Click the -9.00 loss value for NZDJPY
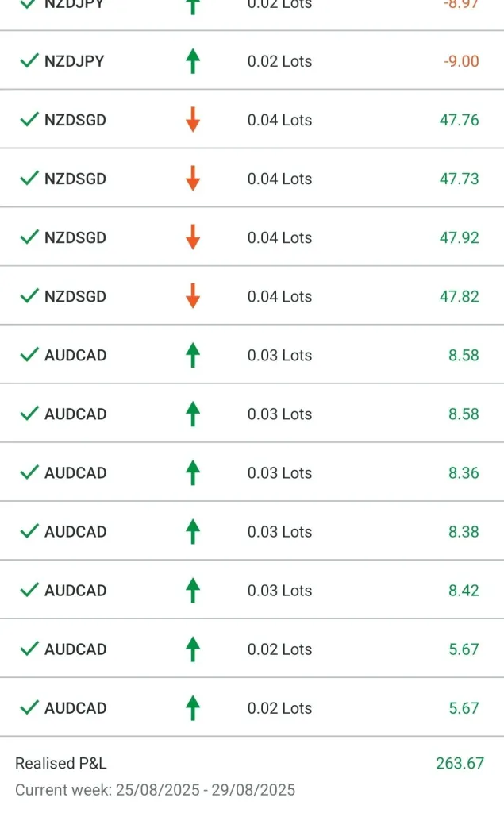504x813 pixels. (x=460, y=61)
